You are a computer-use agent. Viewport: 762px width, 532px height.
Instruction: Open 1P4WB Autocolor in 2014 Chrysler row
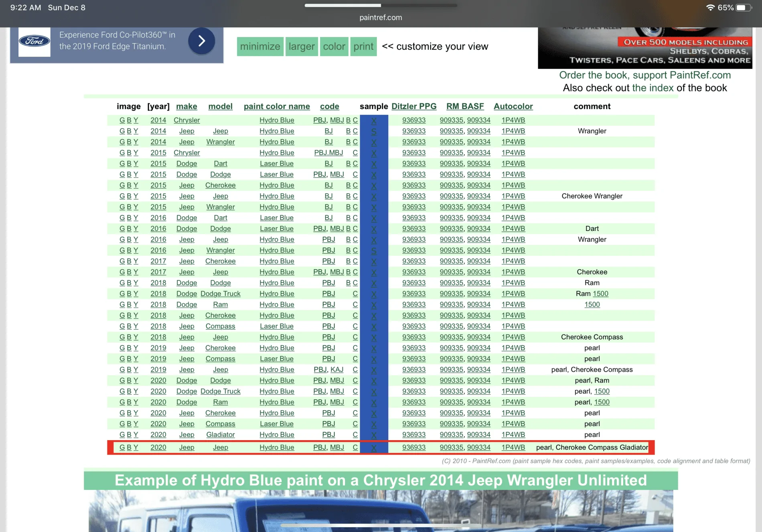click(x=513, y=120)
